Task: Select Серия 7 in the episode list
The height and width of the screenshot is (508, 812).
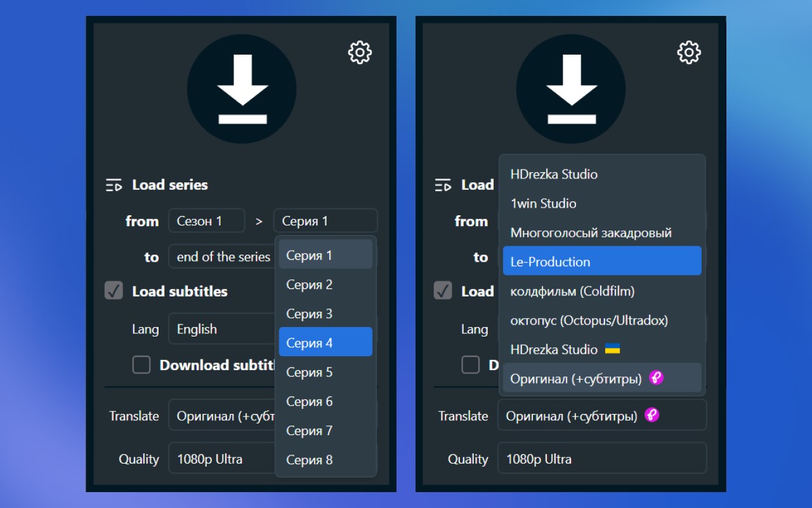Action: click(325, 431)
